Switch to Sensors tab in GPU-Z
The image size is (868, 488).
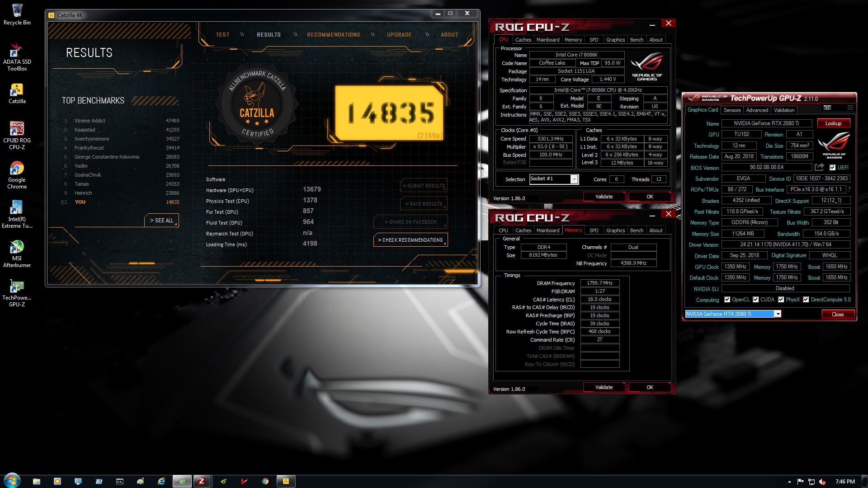(732, 110)
